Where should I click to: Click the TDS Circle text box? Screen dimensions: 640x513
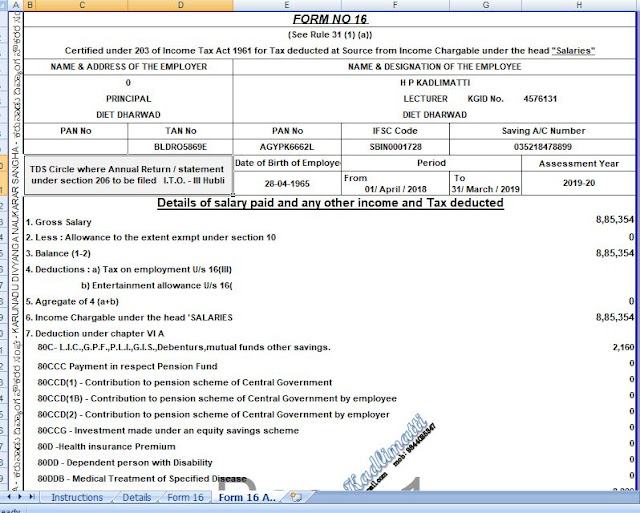[x=128, y=175]
